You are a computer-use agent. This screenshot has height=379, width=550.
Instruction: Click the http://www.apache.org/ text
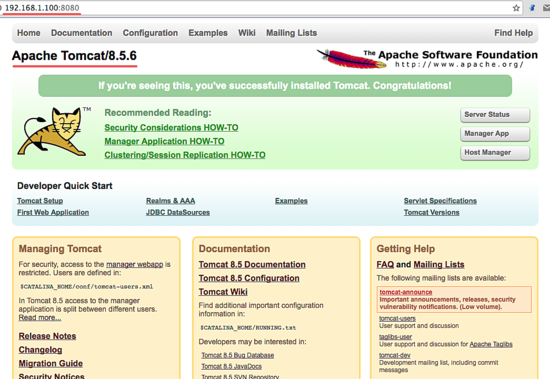[459, 65]
